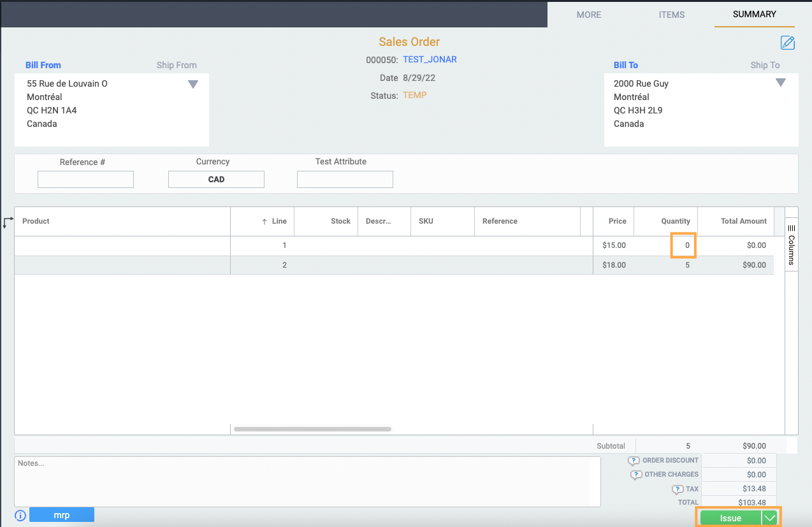Click the $0.00 total in line 1
The width and height of the screenshot is (812, 527).
point(736,245)
